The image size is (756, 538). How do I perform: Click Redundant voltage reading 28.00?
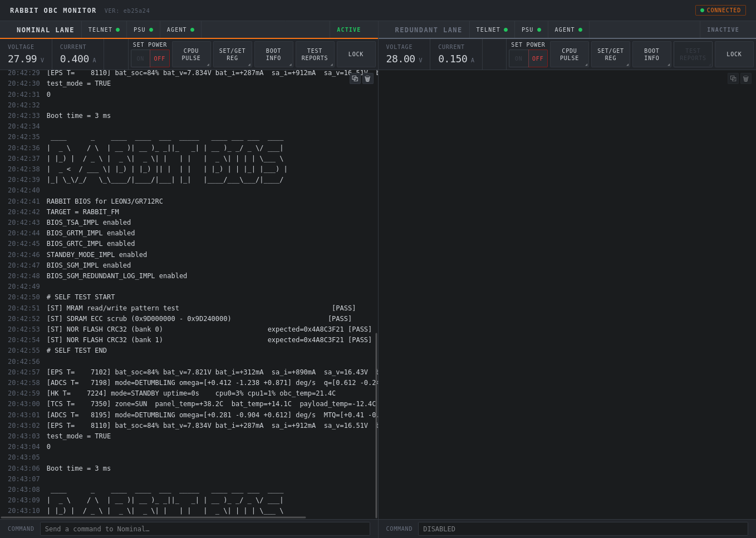[401, 59]
